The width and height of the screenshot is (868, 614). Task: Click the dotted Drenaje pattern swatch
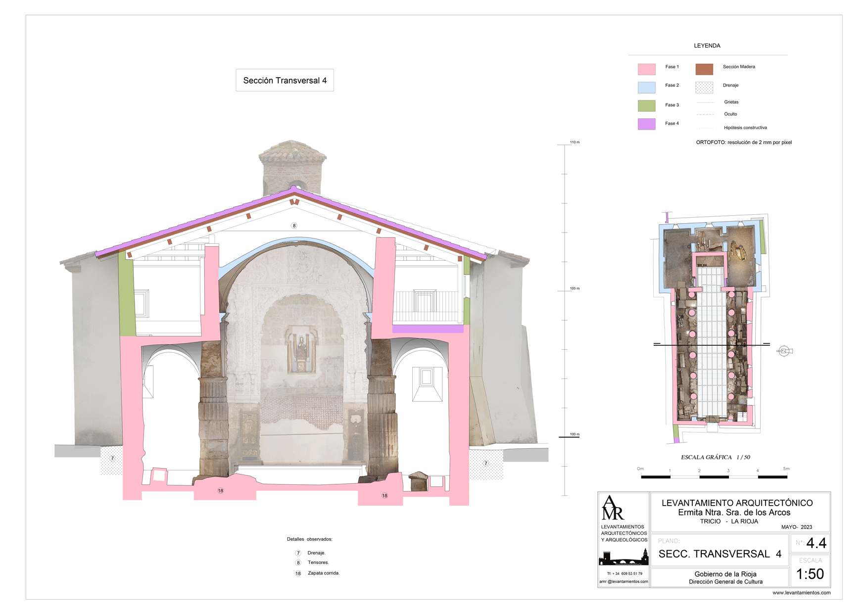coord(704,88)
